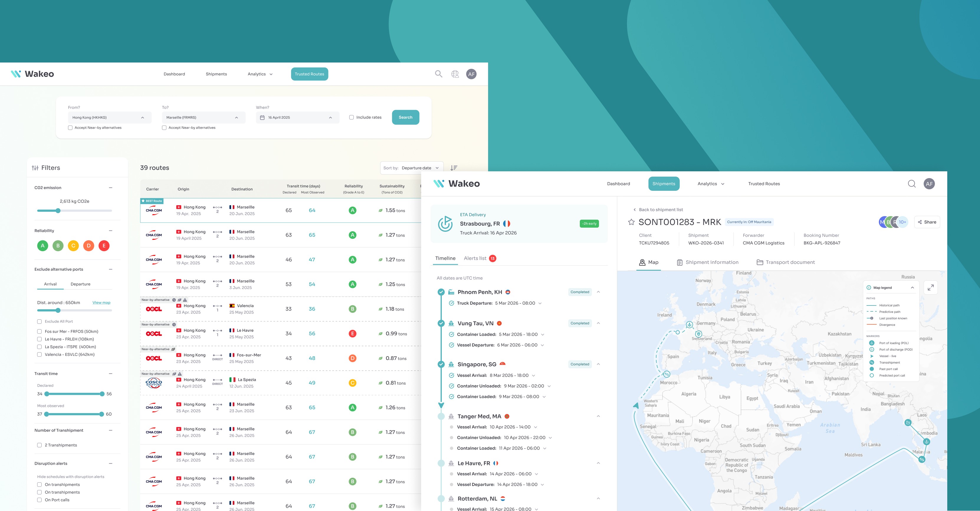This screenshot has width=980, height=511.
Task: Click the Strasbourg destination marker on map
Action: (698, 334)
